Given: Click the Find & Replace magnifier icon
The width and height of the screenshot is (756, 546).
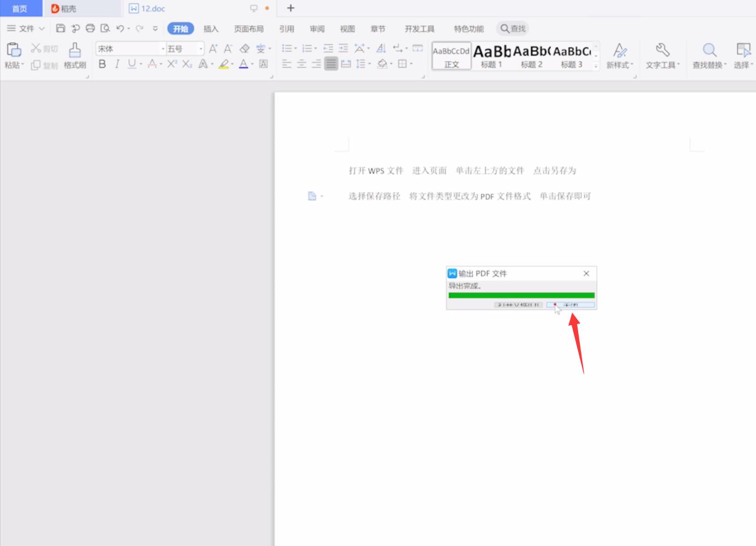Looking at the screenshot, I should pyautogui.click(x=709, y=50).
